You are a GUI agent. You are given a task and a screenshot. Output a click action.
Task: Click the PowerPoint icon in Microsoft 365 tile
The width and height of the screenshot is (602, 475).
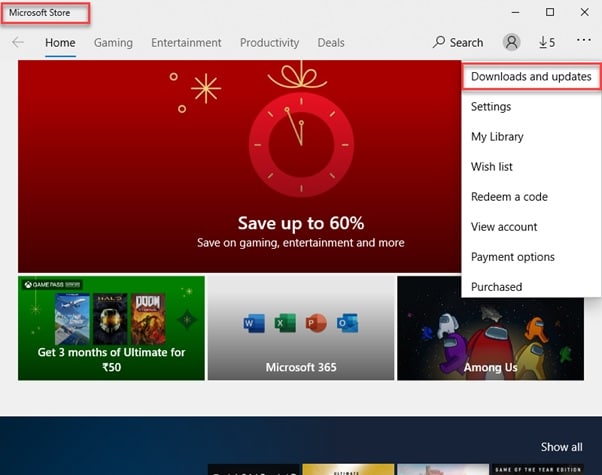(316, 323)
